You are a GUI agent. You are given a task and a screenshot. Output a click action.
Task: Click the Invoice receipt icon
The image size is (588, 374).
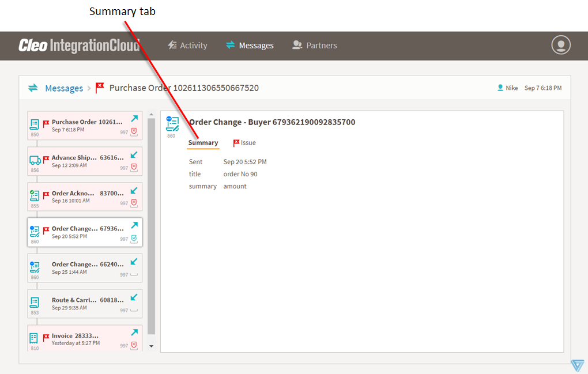tap(34, 338)
